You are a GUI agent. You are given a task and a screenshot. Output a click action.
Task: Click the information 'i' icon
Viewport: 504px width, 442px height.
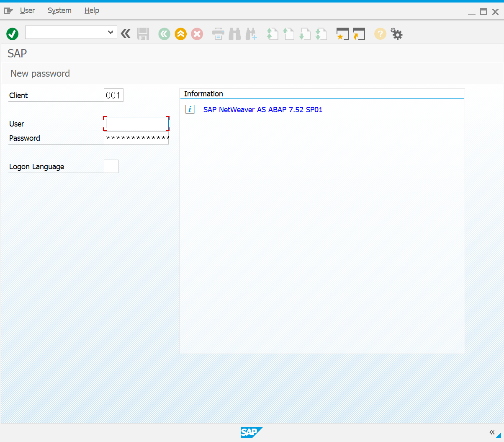pos(190,109)
